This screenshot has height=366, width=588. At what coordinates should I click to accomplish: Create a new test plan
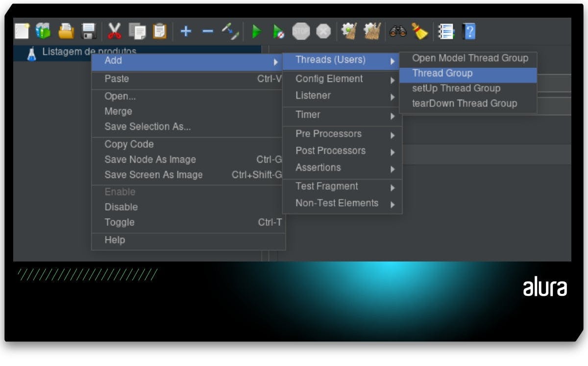click(21, 31)
